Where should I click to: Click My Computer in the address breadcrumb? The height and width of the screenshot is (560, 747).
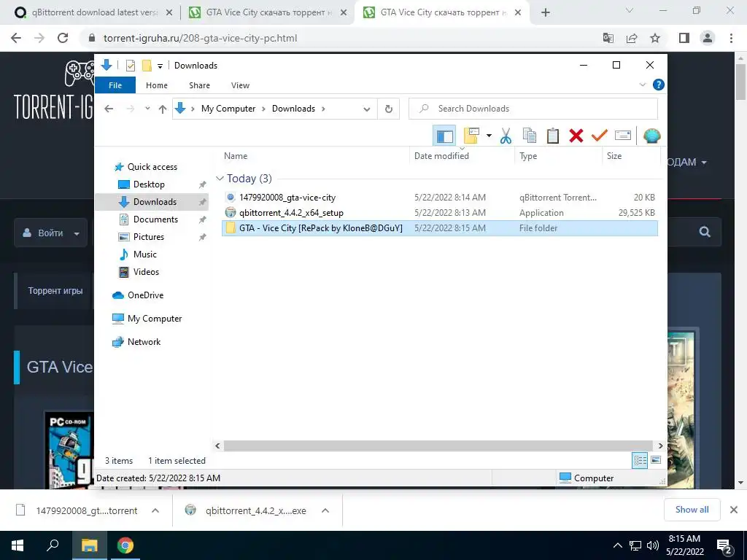tap(228, 109)
